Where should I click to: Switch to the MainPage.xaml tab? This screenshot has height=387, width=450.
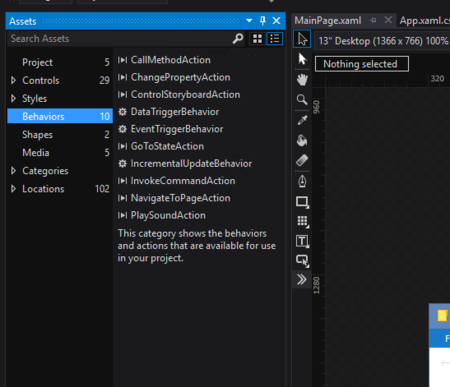click(328, 21)
